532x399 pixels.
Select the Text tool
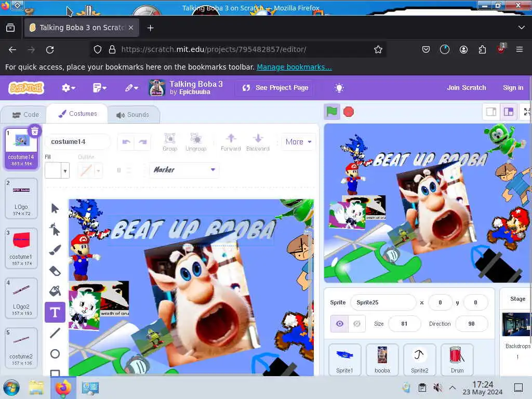[55, 312]
